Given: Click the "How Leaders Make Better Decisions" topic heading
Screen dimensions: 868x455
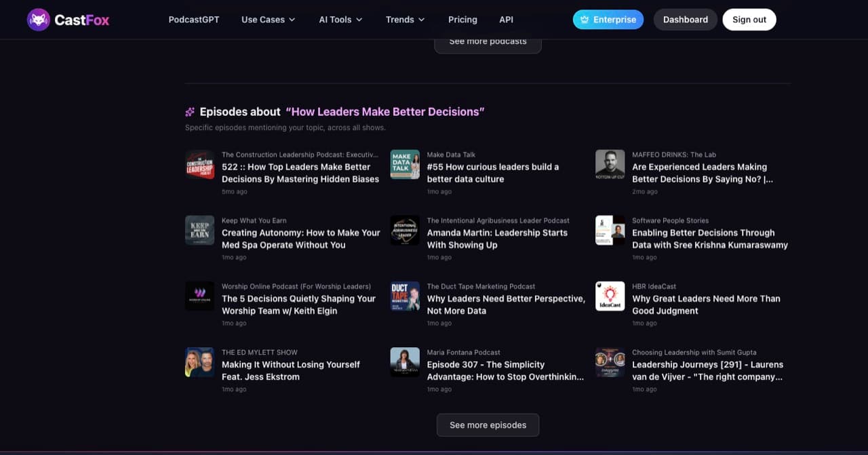Looking at the screenshot, I should (x=385, y=112).
